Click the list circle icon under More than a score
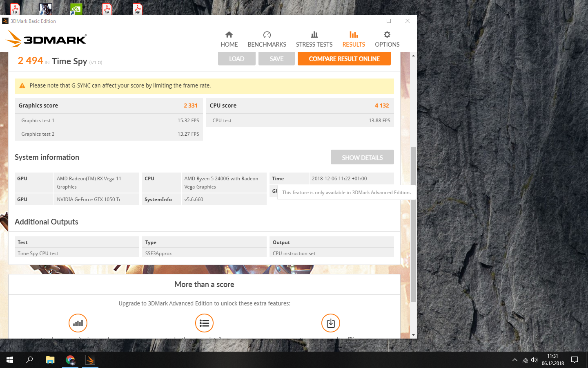This screenshot has height=368, width=588. pyautogui.click(x=204, y=323)
